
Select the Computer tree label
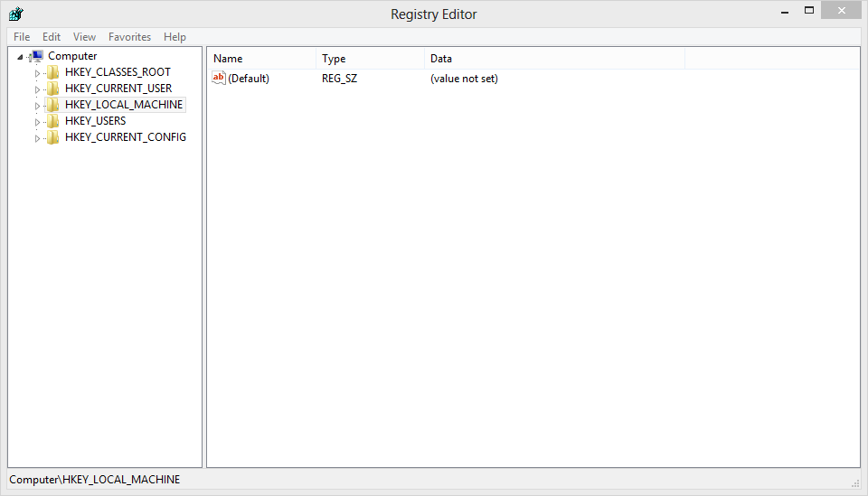click(x=72, y=55)
